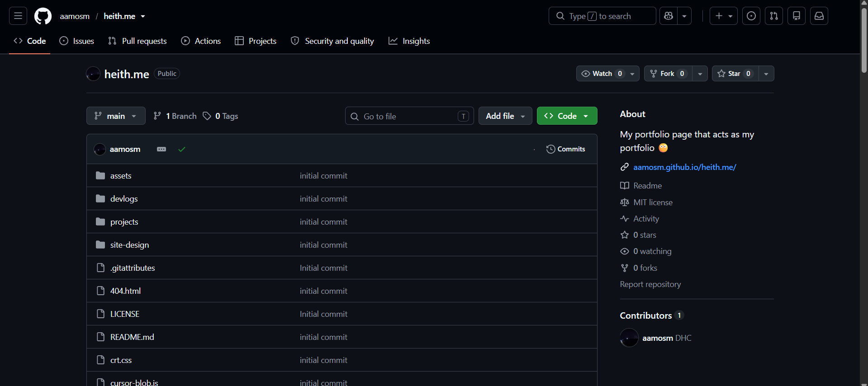Switch to the Issues tab
The width and height of the screenshot is (868, 386).
77,41
